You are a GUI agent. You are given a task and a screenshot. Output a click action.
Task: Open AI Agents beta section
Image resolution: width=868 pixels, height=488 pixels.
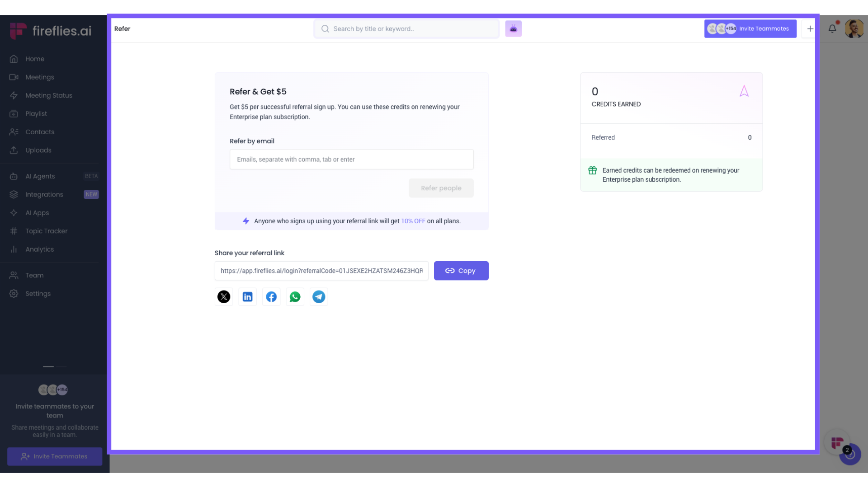click(40, 176)
